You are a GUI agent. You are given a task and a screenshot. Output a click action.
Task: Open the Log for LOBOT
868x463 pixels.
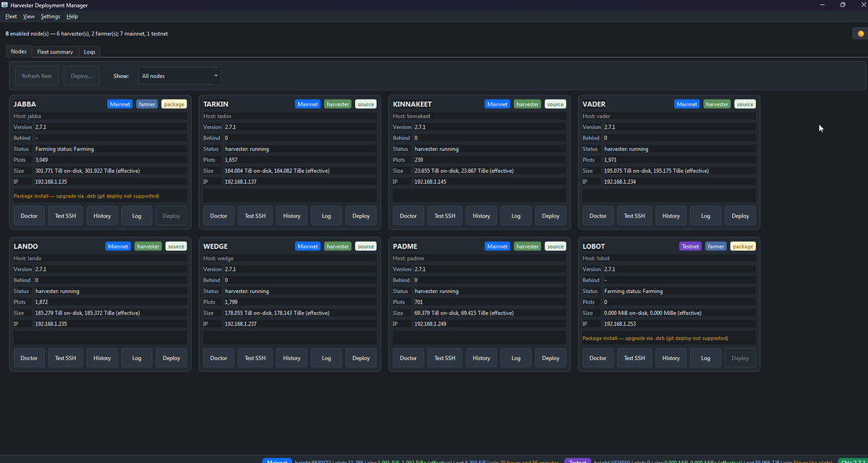click(x=705, y=358)
